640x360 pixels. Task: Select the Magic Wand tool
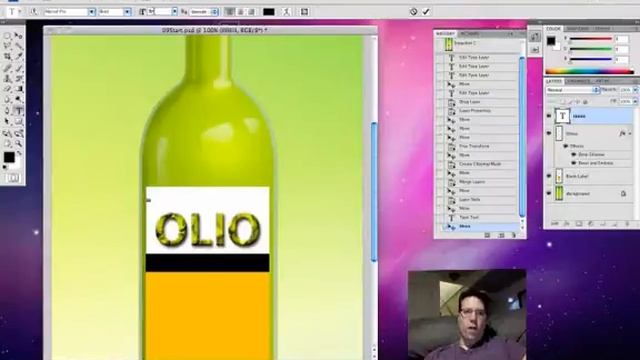coord(18,46)
